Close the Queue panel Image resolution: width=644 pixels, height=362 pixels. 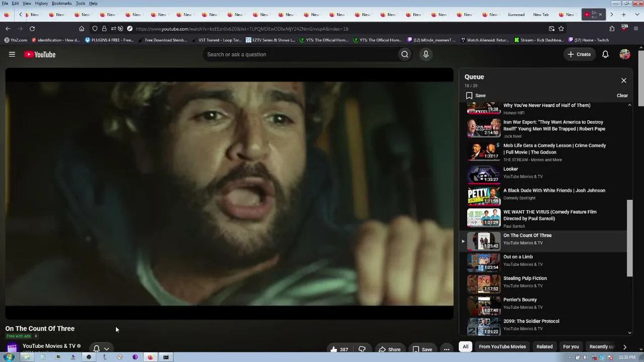pos(624,80)
